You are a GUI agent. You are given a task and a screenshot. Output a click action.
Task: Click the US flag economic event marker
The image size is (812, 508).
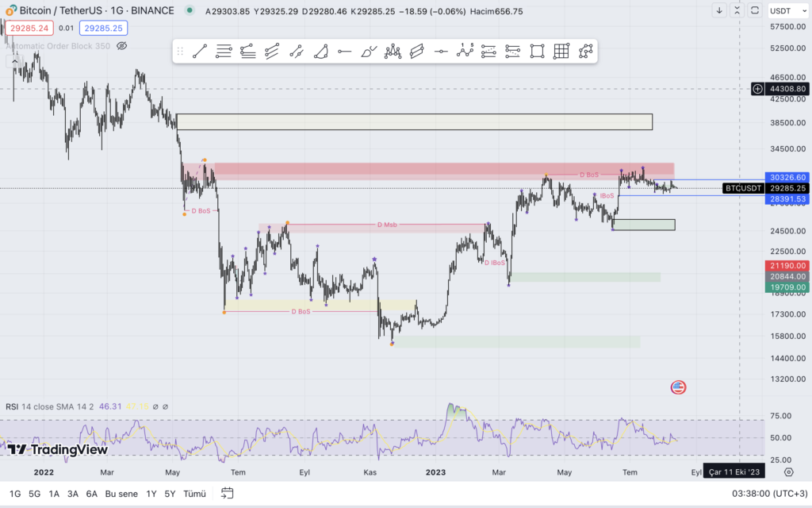pos(679,387)
